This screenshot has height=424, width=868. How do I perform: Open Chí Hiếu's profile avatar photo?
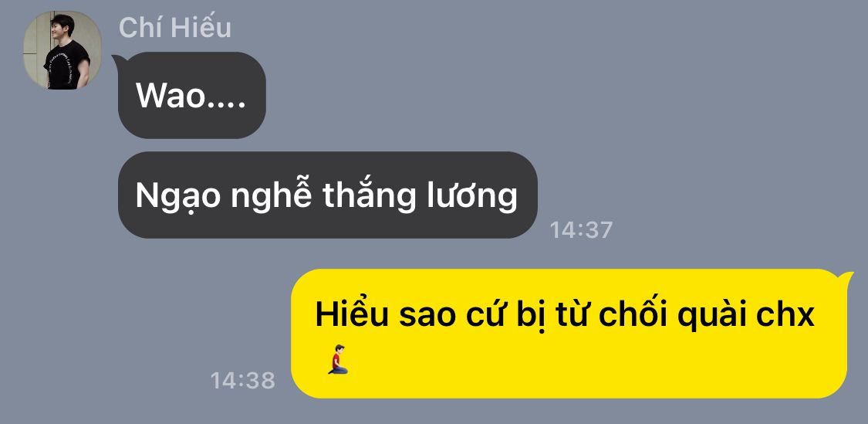click(62, 50)
